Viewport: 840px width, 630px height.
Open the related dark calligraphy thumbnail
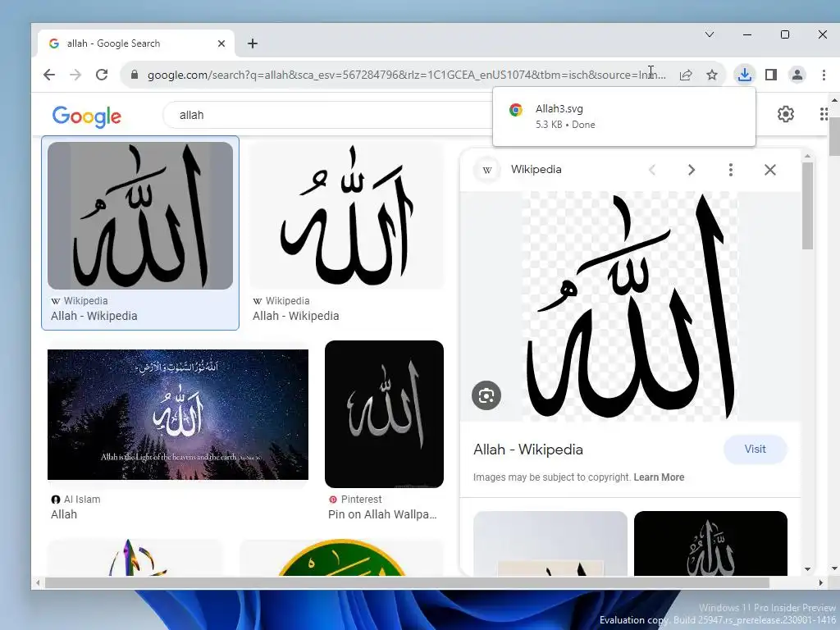[710, 543]
